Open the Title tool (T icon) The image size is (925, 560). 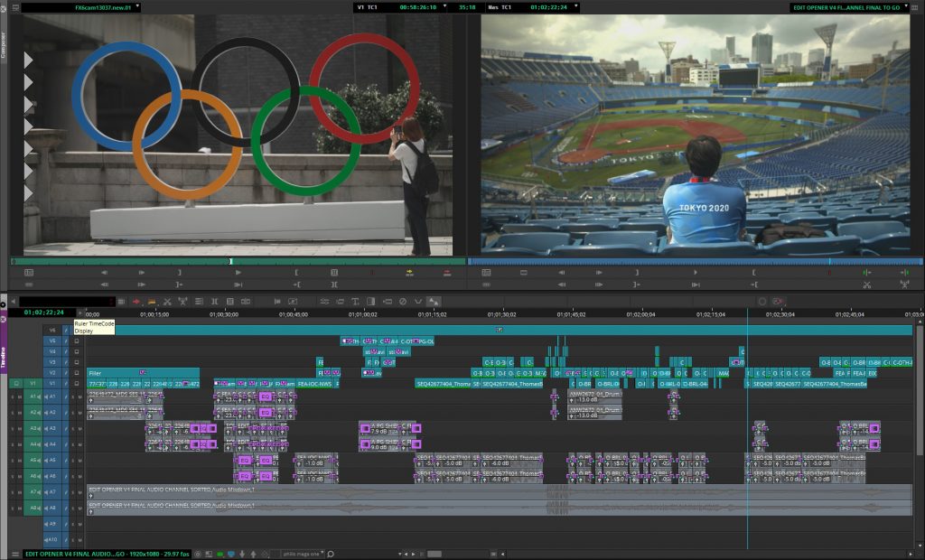click(355, 302)
